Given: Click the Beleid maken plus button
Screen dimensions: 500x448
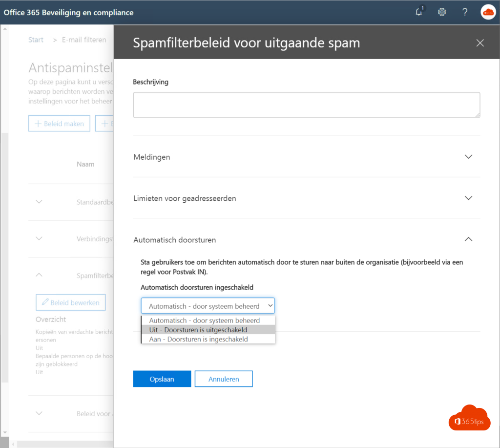Looking at the screenshot, I should tap(59, 124).
